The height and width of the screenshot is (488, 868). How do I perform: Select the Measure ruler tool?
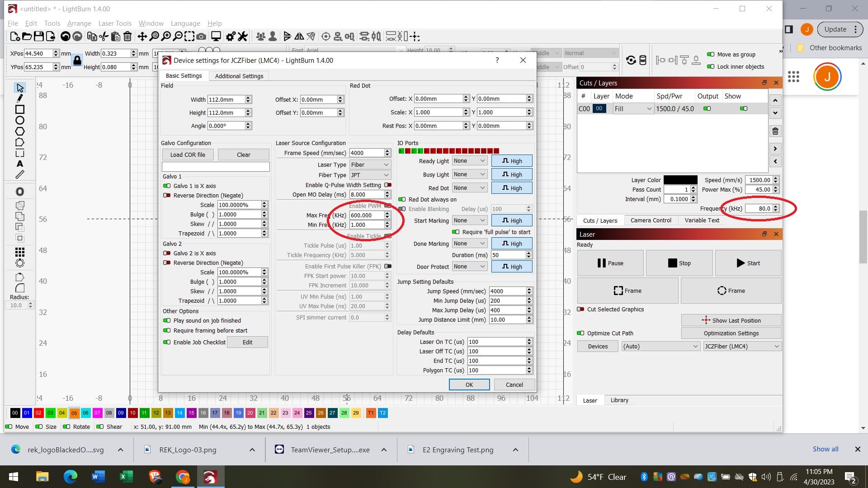(x=19, y=174)
